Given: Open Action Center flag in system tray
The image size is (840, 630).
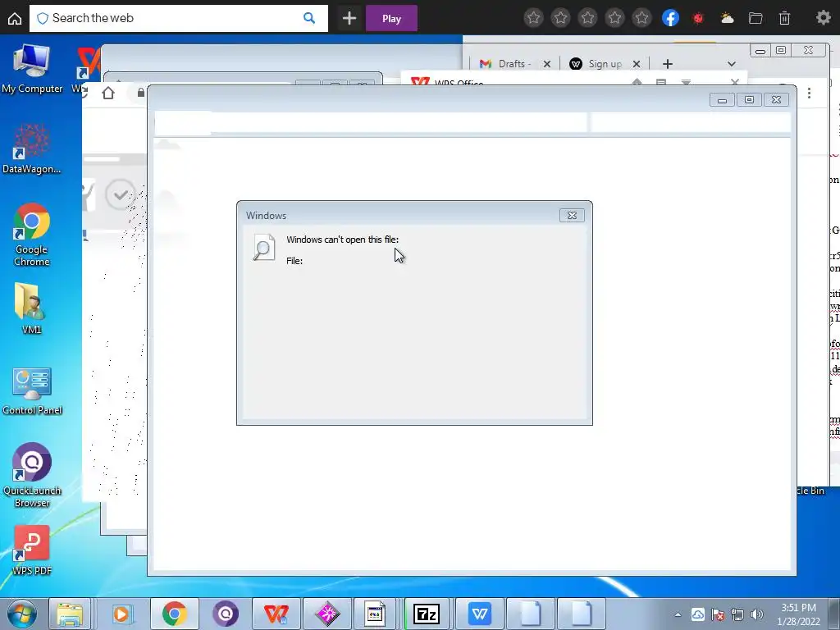Looking at the screenshot, I should pos(718,614).
